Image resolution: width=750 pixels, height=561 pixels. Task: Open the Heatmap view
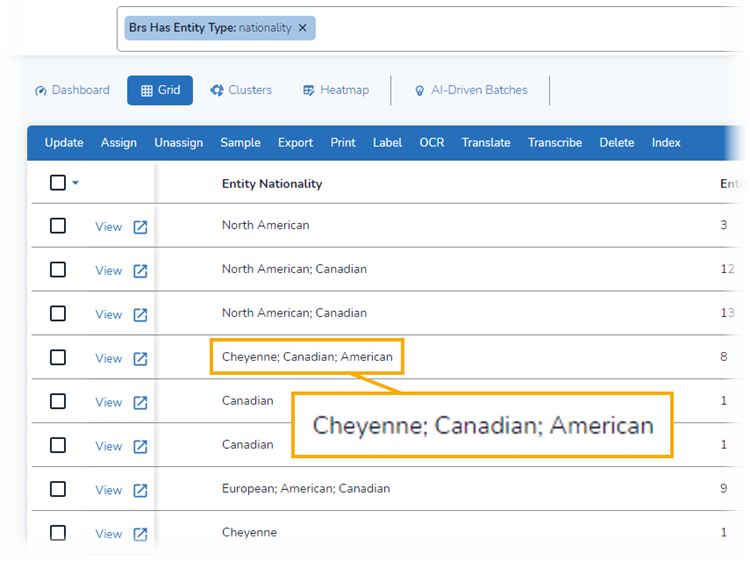click(x=336, y=90)
